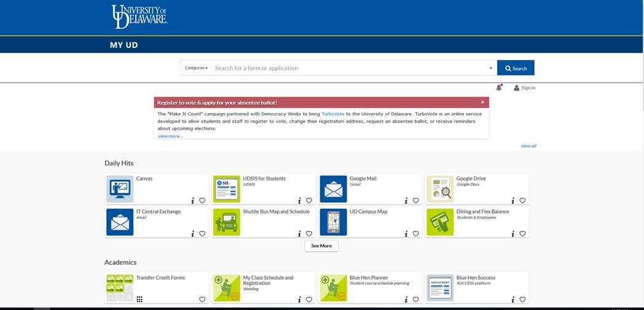
Task: Favorite My Class Schedule with heart
Action: [309, 300]
